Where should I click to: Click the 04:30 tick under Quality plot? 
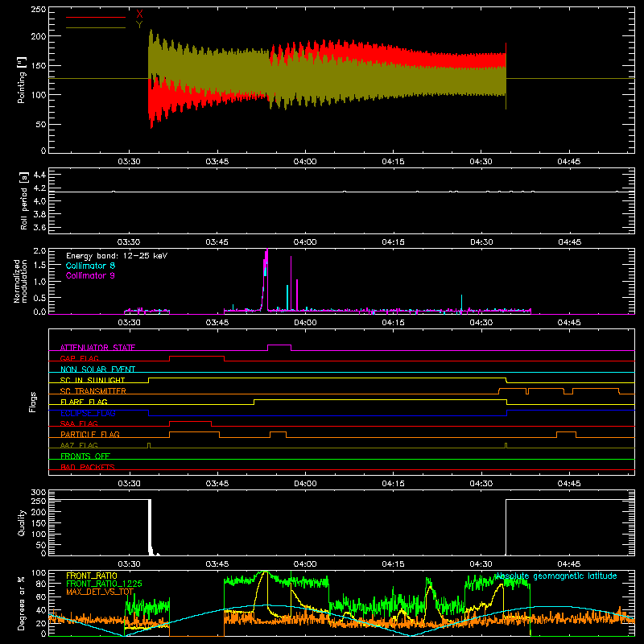point(481,564)
